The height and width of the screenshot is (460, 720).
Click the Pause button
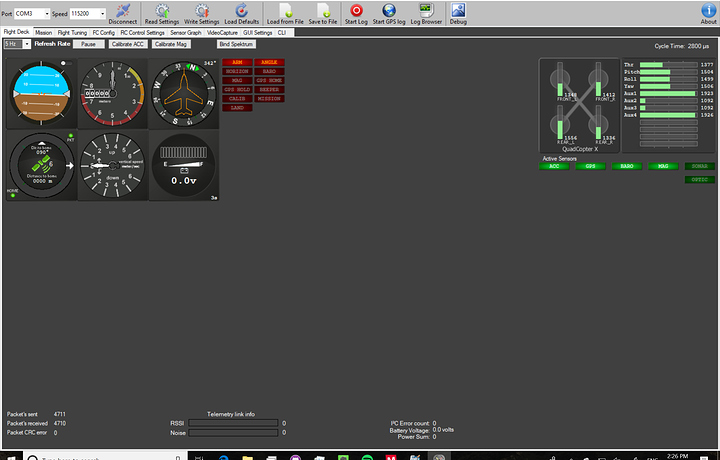click(88, 44)
